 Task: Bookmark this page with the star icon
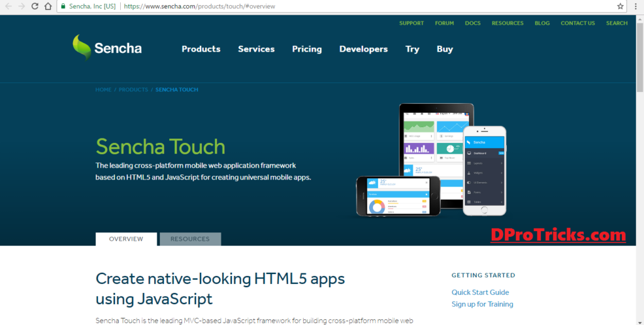tap(620, 6)
